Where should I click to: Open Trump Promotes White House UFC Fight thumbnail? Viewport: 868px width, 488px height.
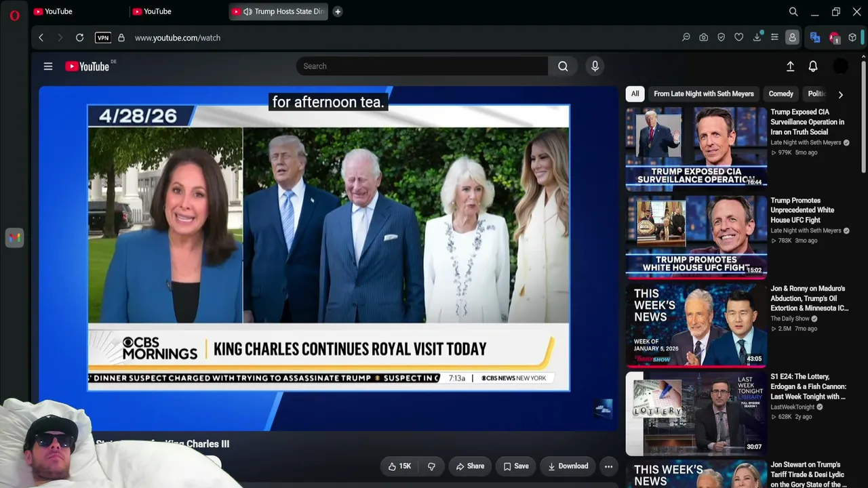[696, 236]
